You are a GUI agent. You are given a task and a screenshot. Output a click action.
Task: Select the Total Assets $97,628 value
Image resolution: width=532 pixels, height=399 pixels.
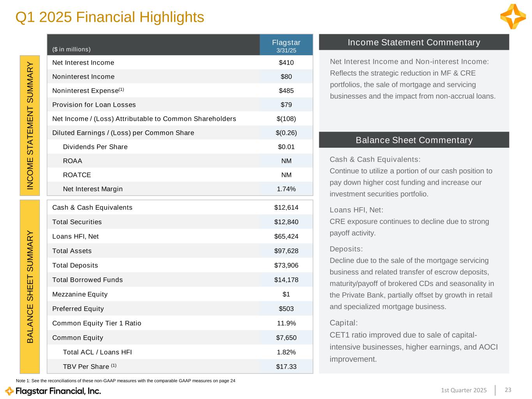[286, 251]
